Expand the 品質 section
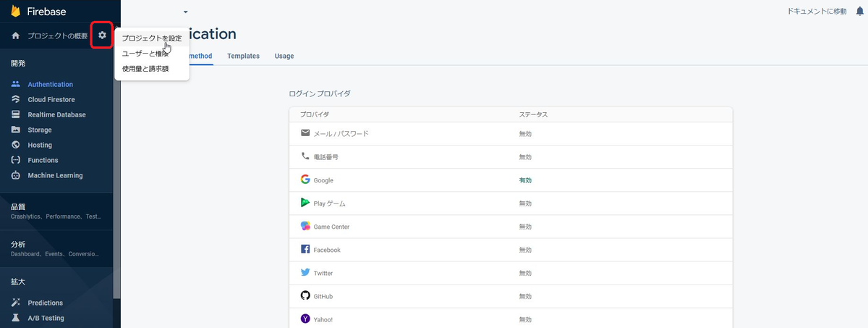This screenshot has height=328, width=868. pyautogui.click(x=56, y=211)
